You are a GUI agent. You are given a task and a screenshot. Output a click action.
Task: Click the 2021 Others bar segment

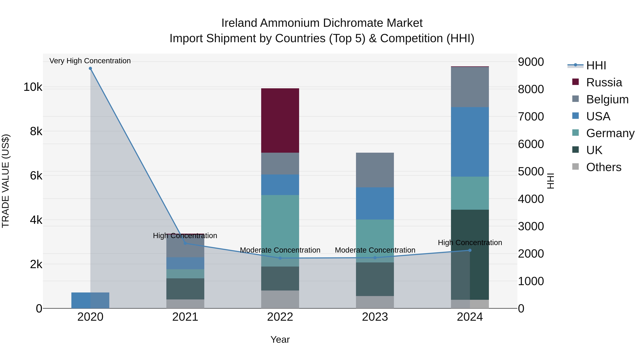tap(185, 304)
